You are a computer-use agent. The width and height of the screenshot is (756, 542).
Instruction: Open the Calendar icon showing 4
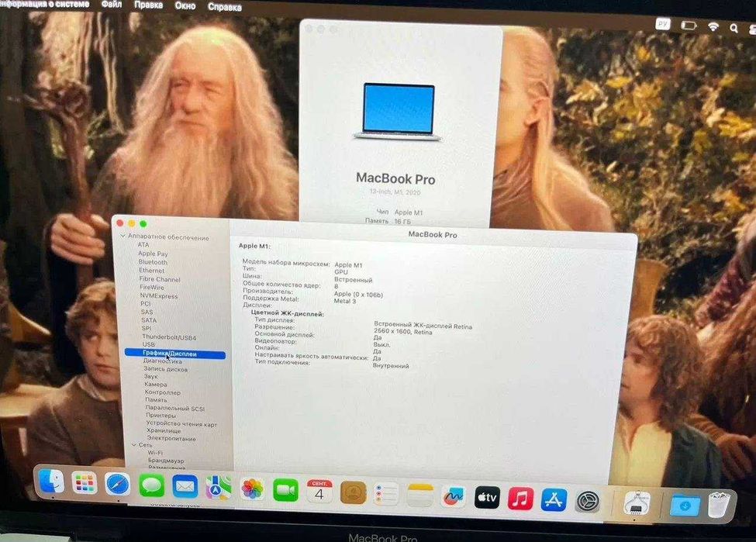click(x=319, y=492)
